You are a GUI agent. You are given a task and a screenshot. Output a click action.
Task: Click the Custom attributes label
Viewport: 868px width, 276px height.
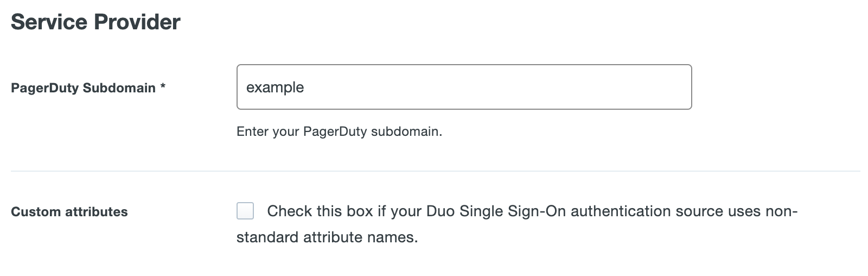pos(69,212)
